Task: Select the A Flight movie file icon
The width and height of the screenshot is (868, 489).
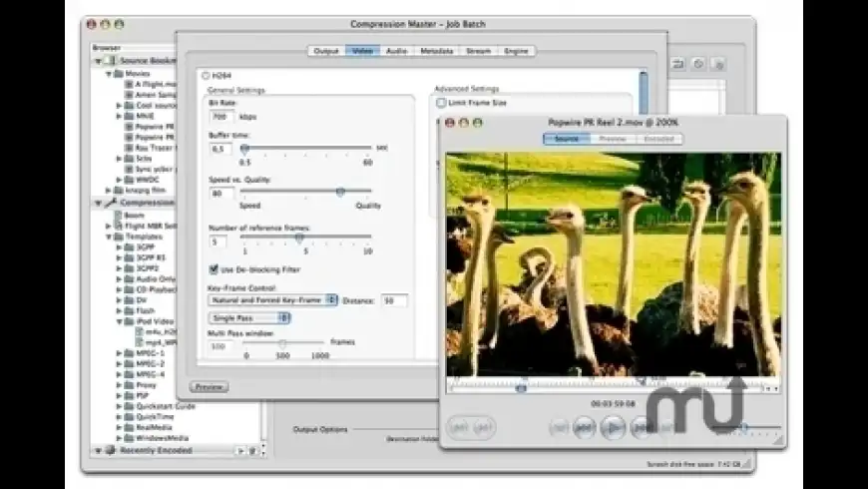Action: 129,84
